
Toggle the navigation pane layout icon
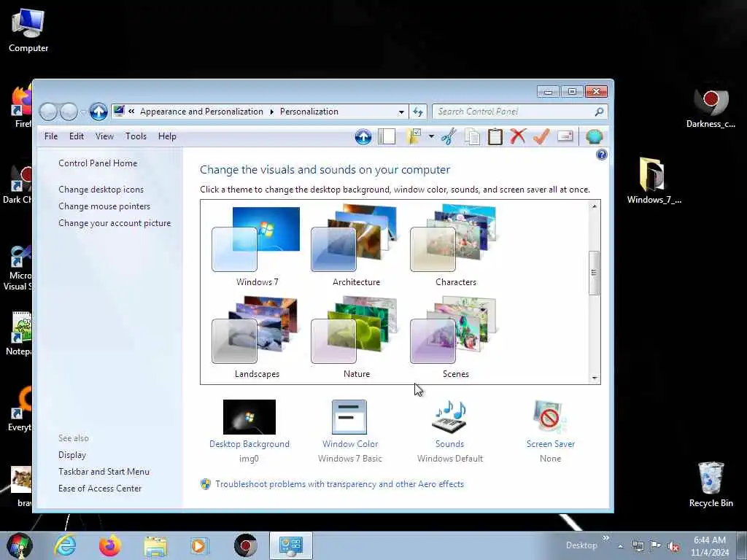387,136
